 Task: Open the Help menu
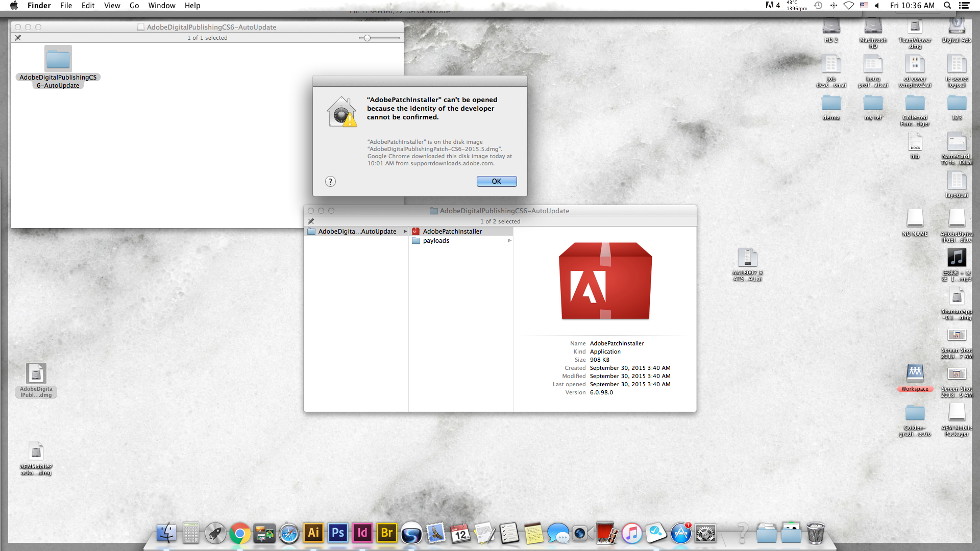coord(192,6)
